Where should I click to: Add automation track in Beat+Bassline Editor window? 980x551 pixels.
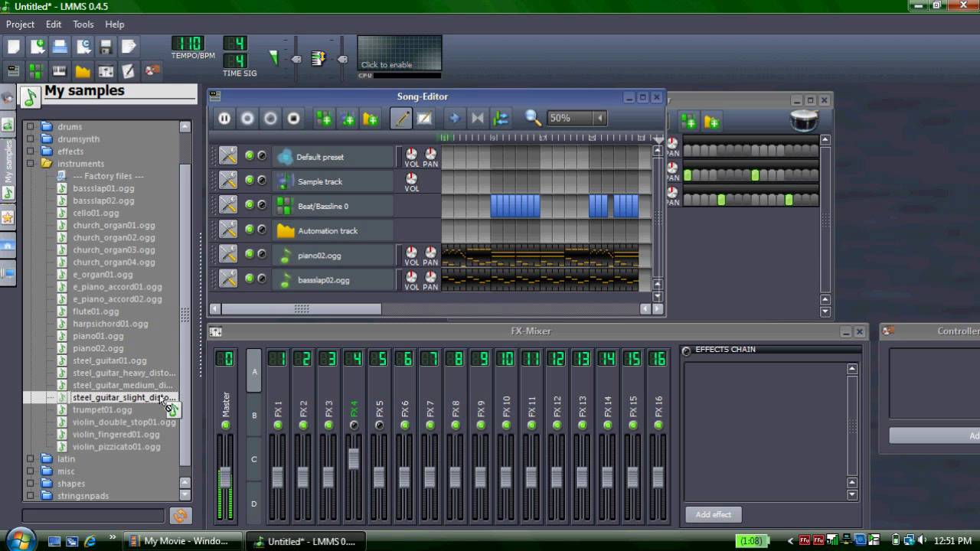tap(712, 122)
